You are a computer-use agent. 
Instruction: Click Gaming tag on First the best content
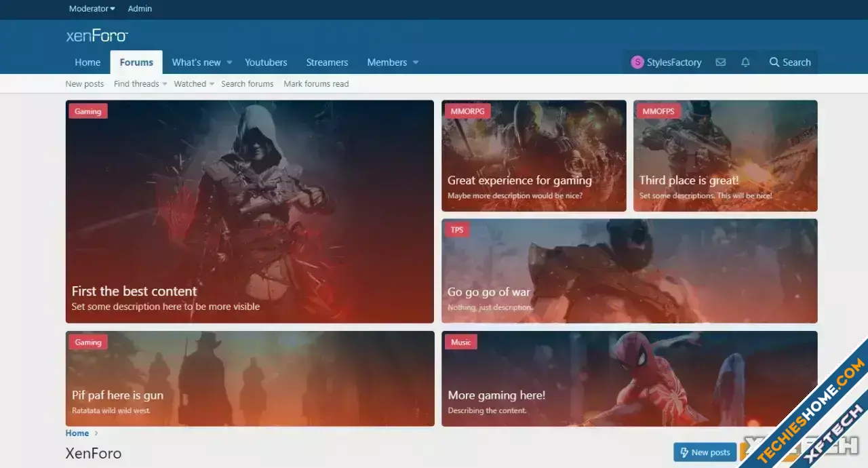88,111
